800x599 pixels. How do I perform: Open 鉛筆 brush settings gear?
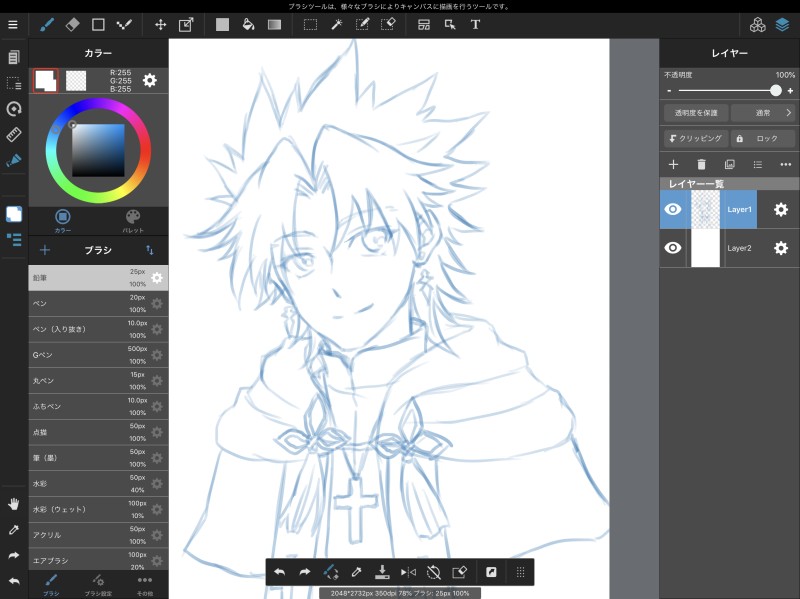click(157, 278)
